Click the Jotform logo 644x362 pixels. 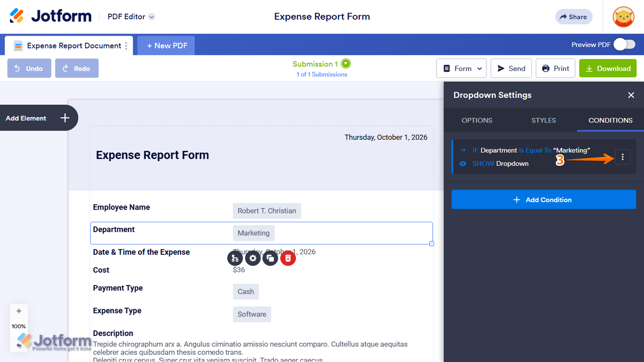[51, 17]
